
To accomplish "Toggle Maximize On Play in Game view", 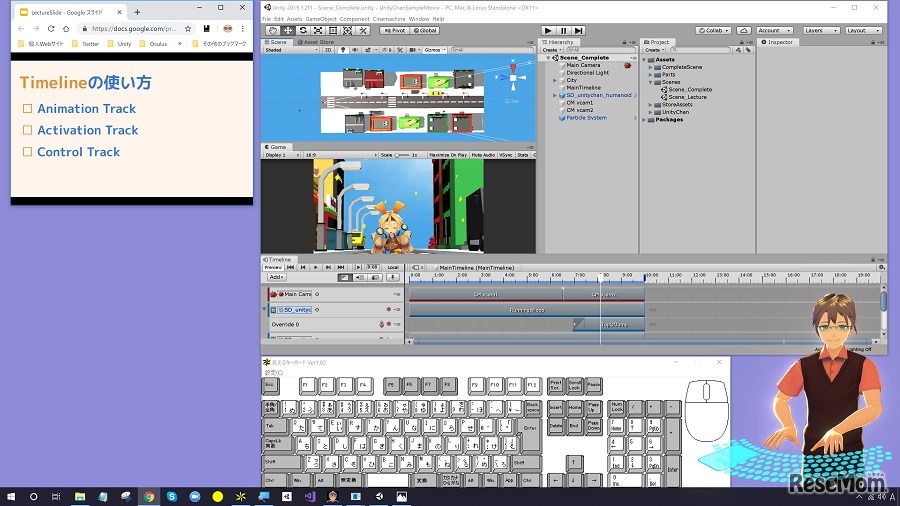I will coord(449,155).
